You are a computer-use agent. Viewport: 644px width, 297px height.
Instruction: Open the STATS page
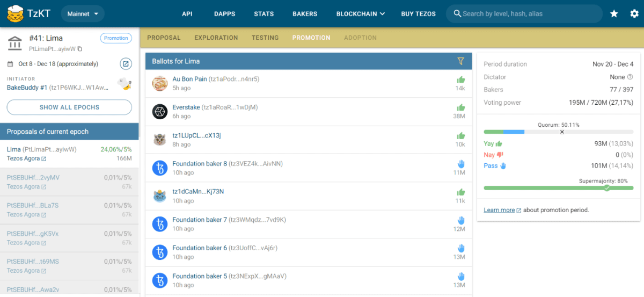264,13
